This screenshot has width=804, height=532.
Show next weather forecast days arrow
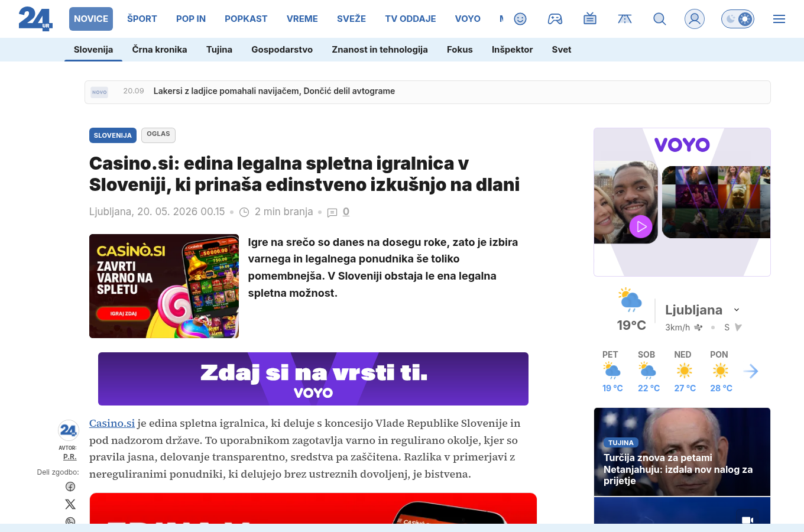pyautogui.click(x=751, y=371)
